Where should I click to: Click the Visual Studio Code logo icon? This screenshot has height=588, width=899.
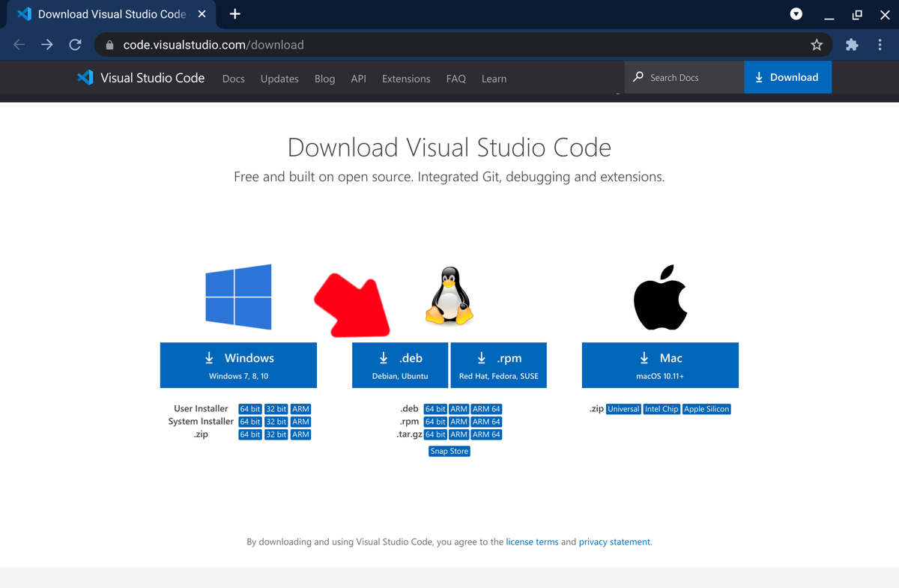pyautogui.click(x=85, y=77)
